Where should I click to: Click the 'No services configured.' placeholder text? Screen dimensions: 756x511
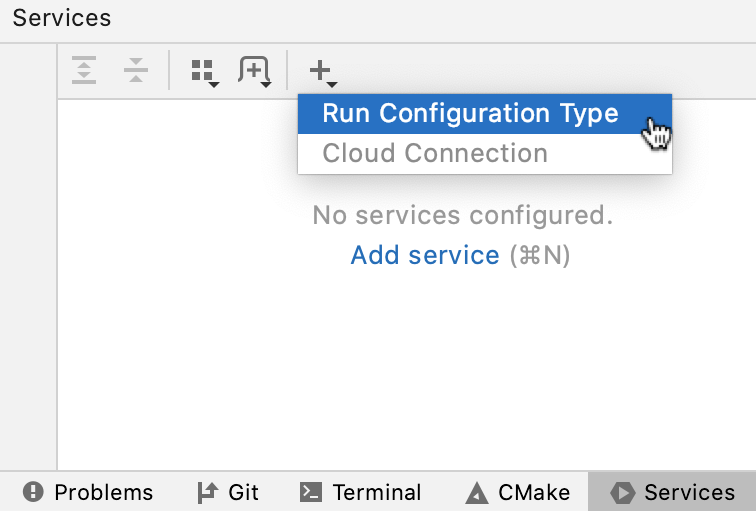tap(462, 215)
